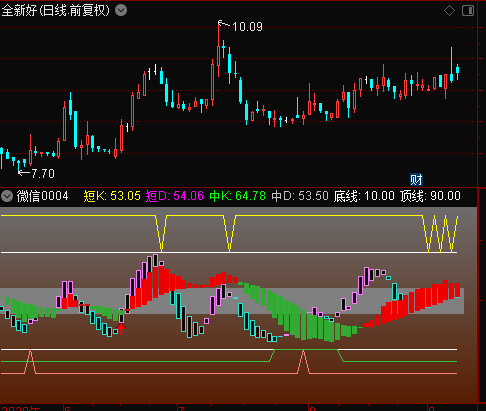
Task: Click the rightmost cyan candlestick
Action: pos(458,71)
